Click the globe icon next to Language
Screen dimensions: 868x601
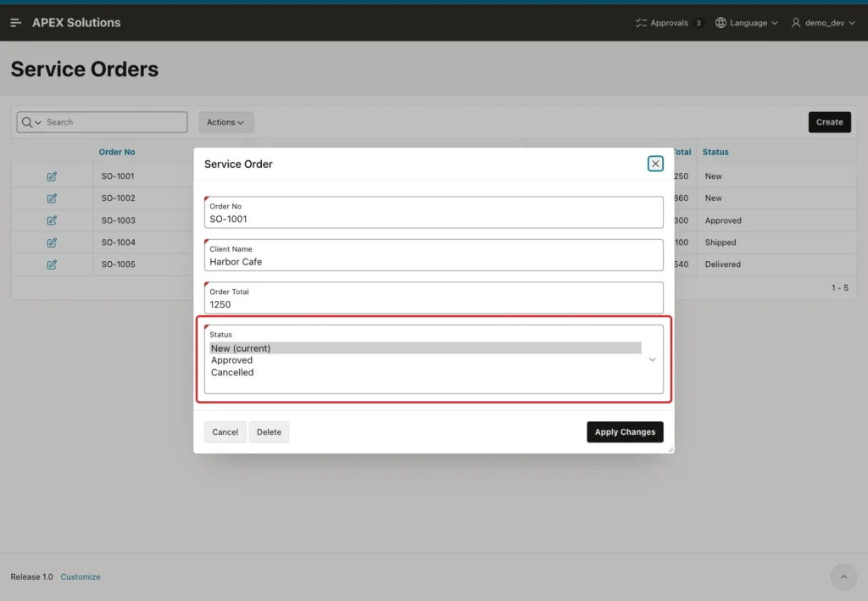pyautogui.click(x=721, y=23)
